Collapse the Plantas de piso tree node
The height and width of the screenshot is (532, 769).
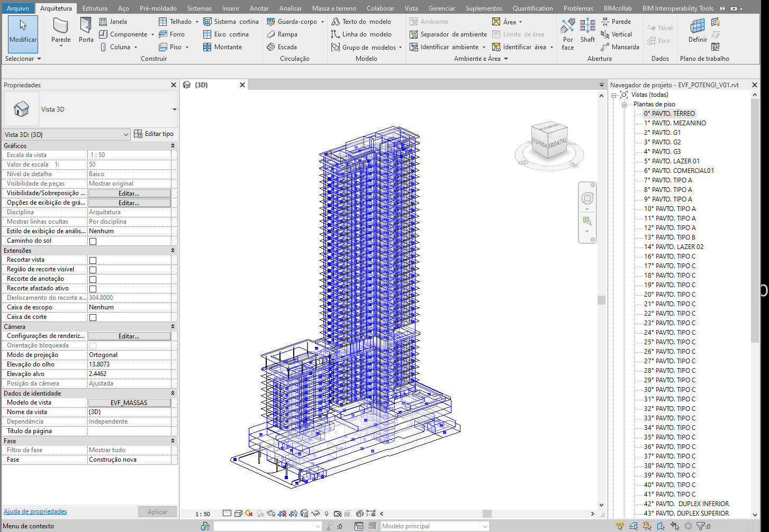(x=625, y=104)
